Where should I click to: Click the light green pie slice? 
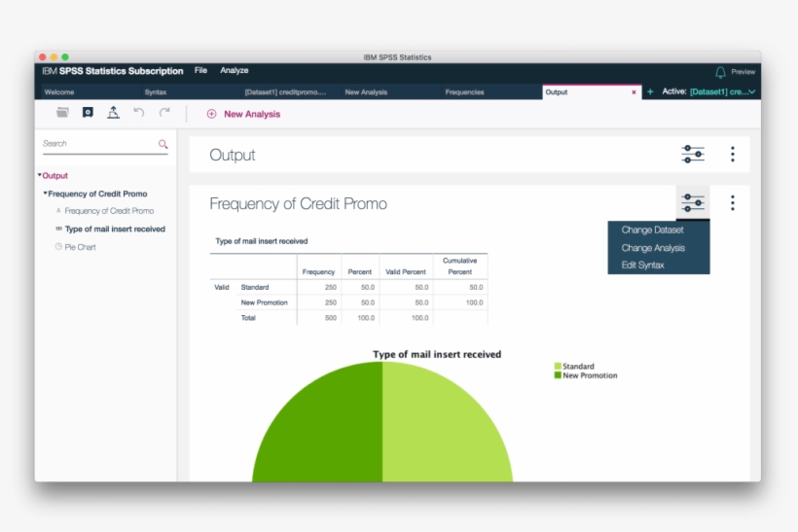point(438,433)
